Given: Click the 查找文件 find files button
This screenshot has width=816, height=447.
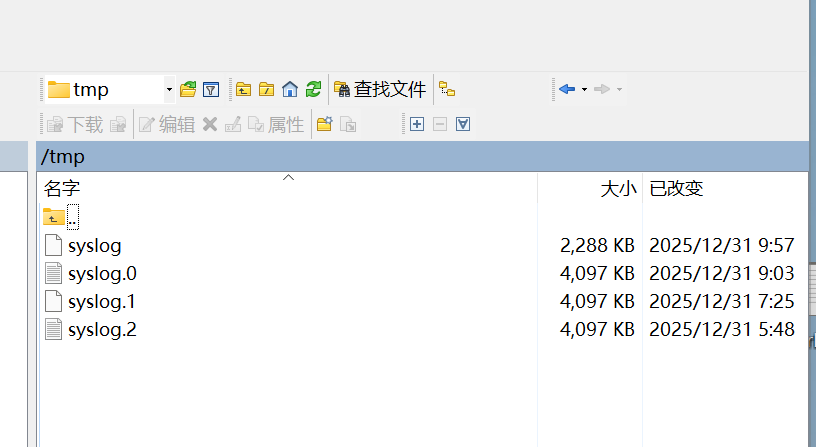Looking at the screenshot, I should click(380, 90).
